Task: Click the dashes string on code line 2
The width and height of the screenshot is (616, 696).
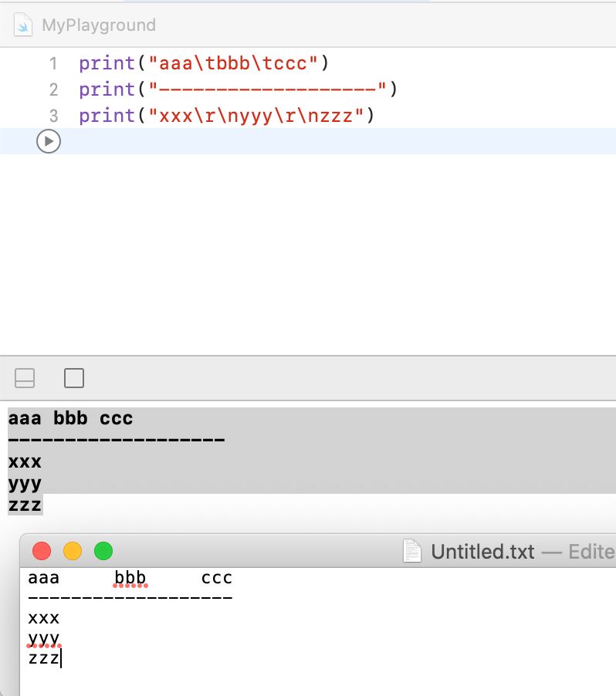Action: 270,90
